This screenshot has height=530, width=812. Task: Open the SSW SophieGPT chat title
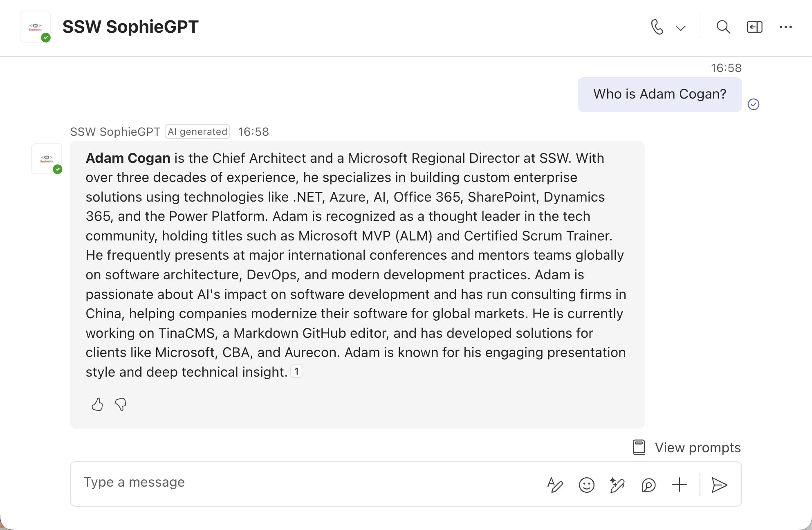coord(130,27)
